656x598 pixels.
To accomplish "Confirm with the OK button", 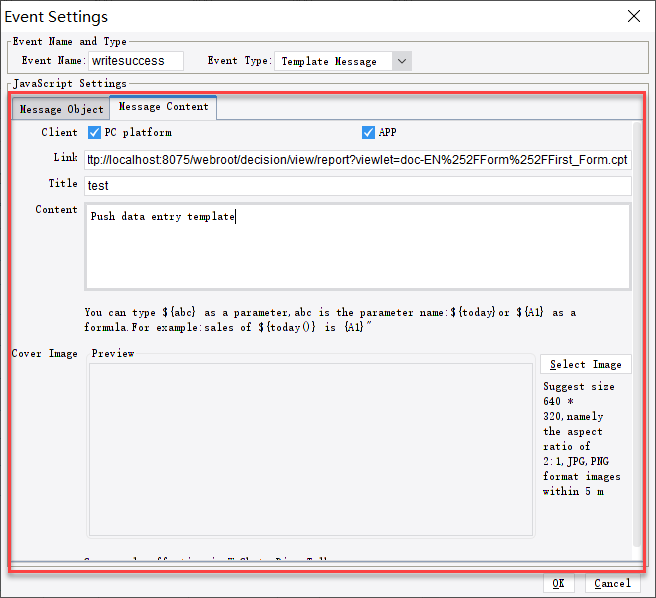I will pyautogui.click(x=559, y=583).
